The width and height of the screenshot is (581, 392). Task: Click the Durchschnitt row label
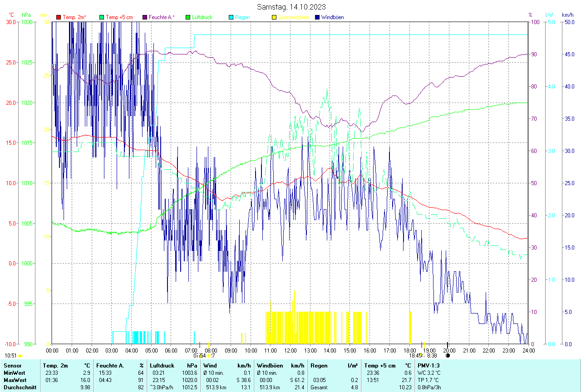click(19, 387)
